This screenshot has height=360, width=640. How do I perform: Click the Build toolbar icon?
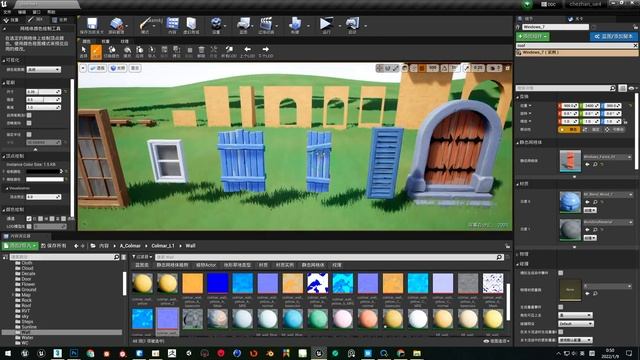click(295, 25)
